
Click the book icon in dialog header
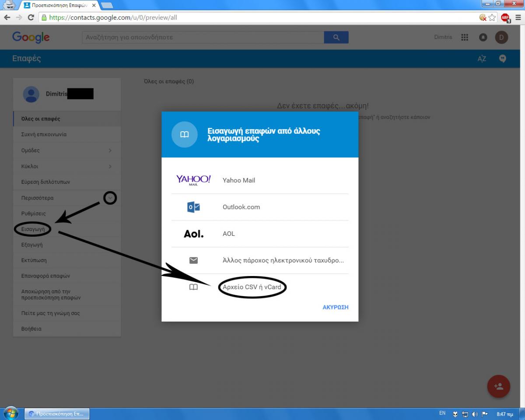(x=185, y=134)
